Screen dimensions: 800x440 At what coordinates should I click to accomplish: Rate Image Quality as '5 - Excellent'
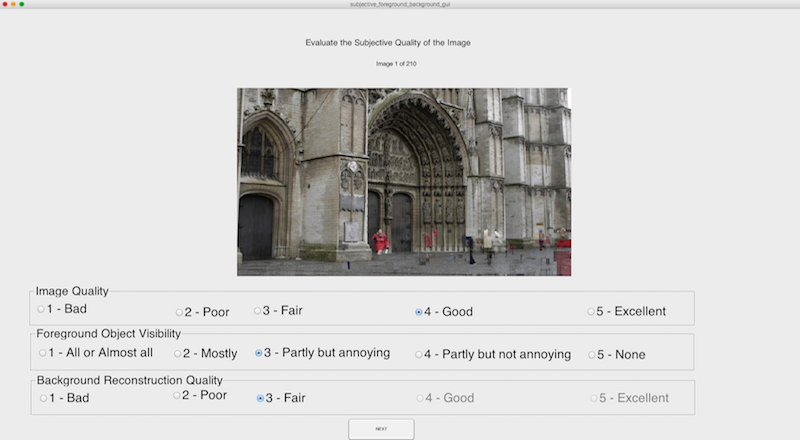pyautogui.click(x=591, y=311)
